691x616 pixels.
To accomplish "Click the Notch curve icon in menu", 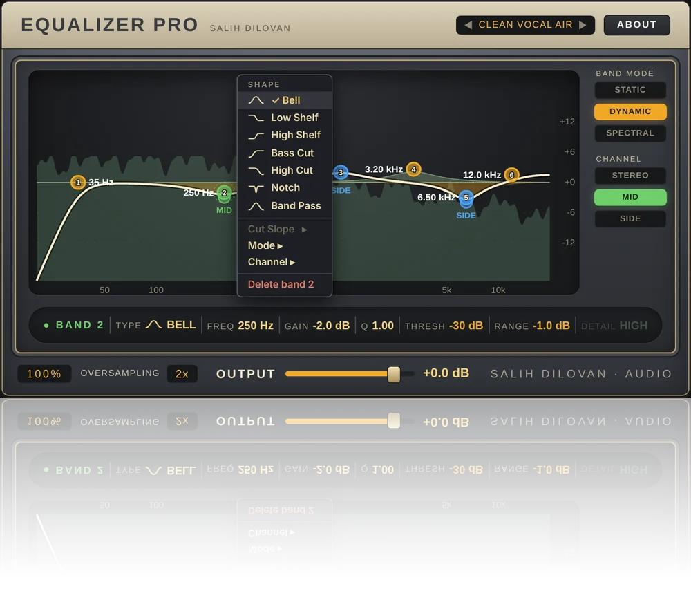I will point(256,188).
